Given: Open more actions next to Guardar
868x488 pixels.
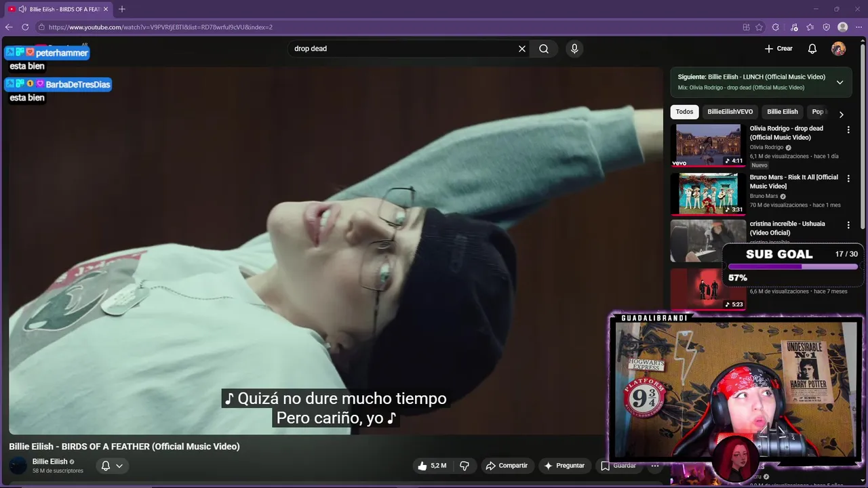Looking at the screenshot, I should click(655, 466).
